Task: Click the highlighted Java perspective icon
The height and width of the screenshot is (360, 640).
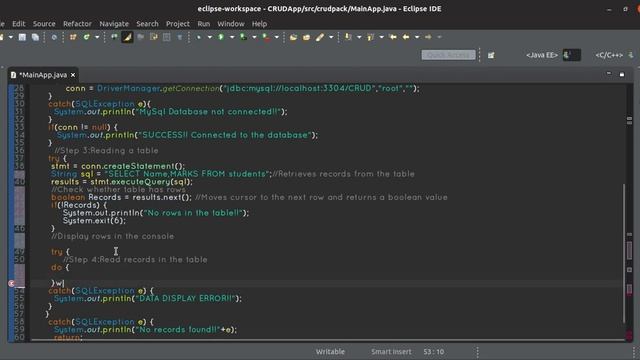Action: pos(571,55)
